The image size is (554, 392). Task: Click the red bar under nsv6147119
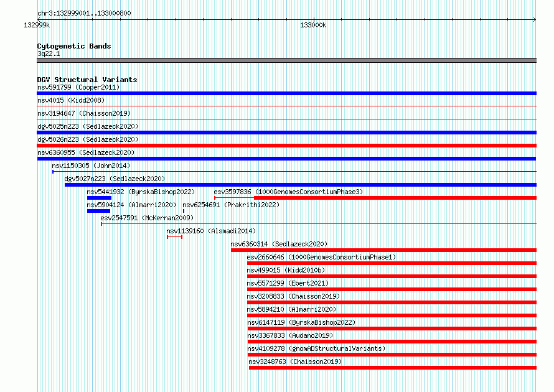(x=392, y=329)
